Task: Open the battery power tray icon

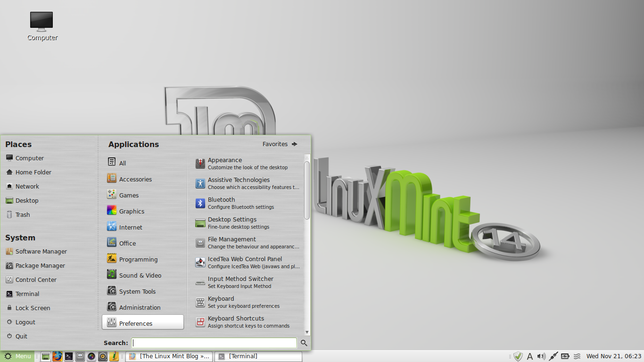Action: click(x=565, y=356)
